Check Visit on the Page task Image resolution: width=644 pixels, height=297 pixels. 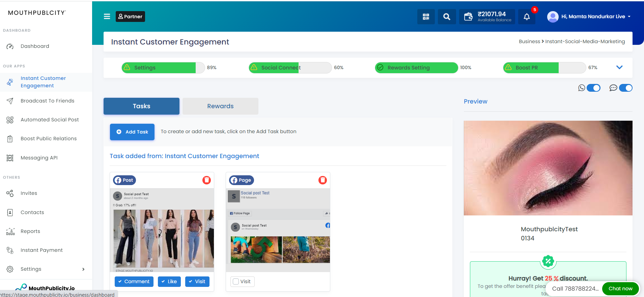click(236, 281)
